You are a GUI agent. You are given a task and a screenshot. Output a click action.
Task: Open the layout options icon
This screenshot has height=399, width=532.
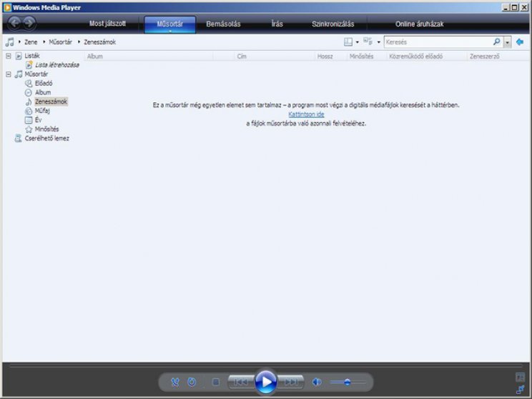coord(348,42)
